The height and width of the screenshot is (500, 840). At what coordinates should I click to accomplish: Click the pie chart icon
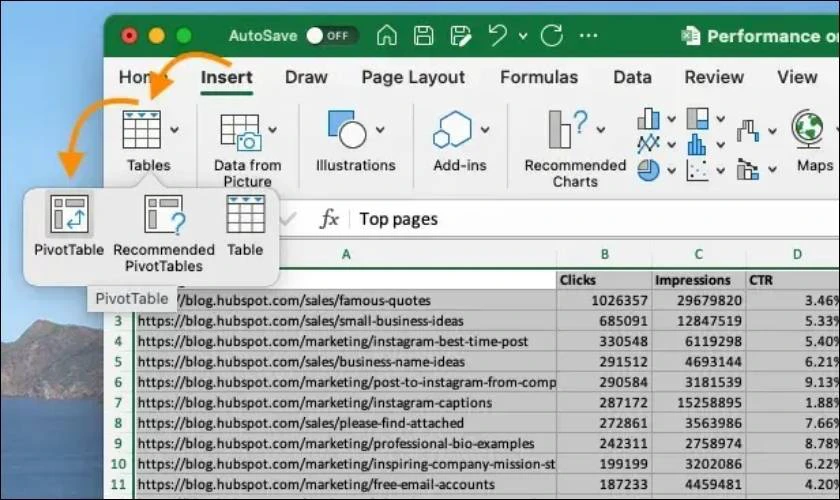pos(648,170)
